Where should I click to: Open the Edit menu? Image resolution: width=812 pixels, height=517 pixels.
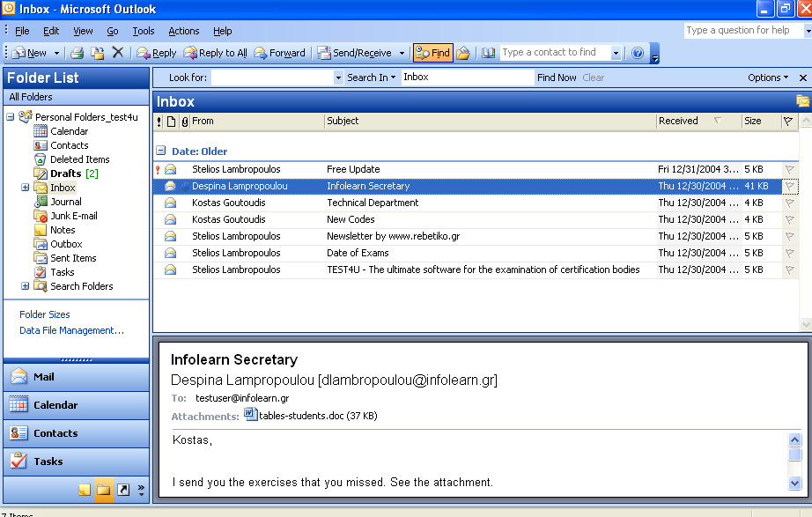pos(51,31)
